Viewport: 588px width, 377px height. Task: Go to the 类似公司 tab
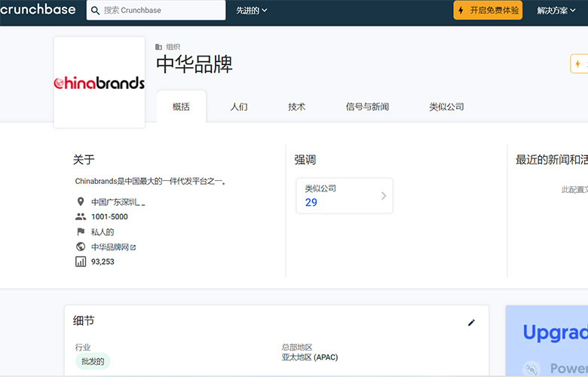446,107
